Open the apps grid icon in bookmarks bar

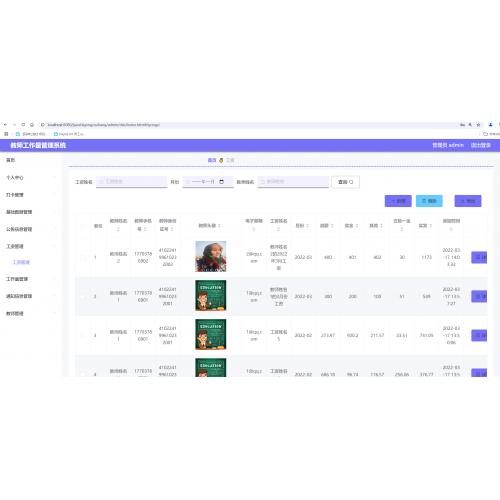click(6, 134)
